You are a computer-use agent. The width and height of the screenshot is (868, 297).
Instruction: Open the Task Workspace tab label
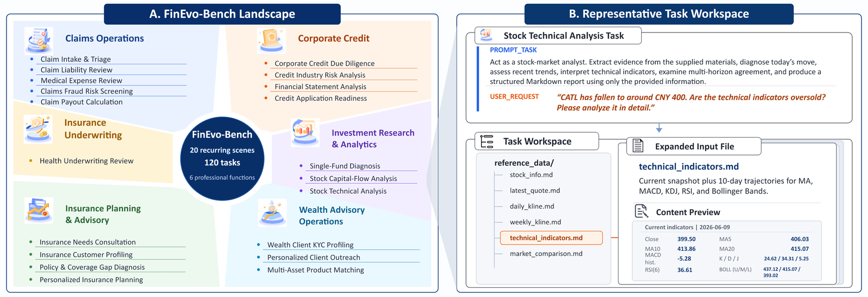click(537, 141)
